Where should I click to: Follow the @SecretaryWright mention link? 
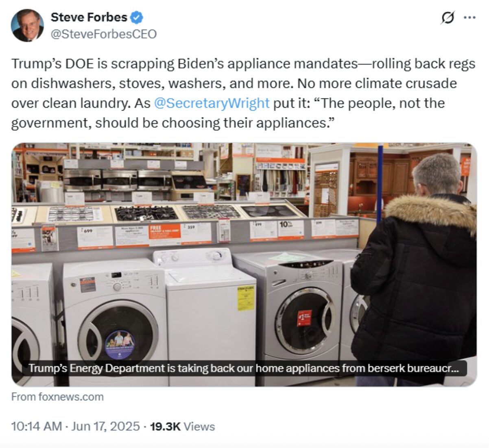212,103
